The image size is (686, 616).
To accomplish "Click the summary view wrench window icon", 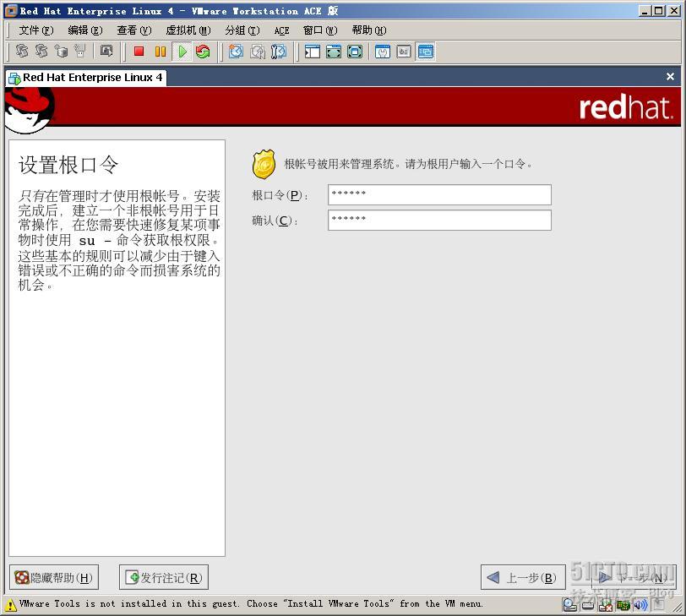I will coord(383,52).
